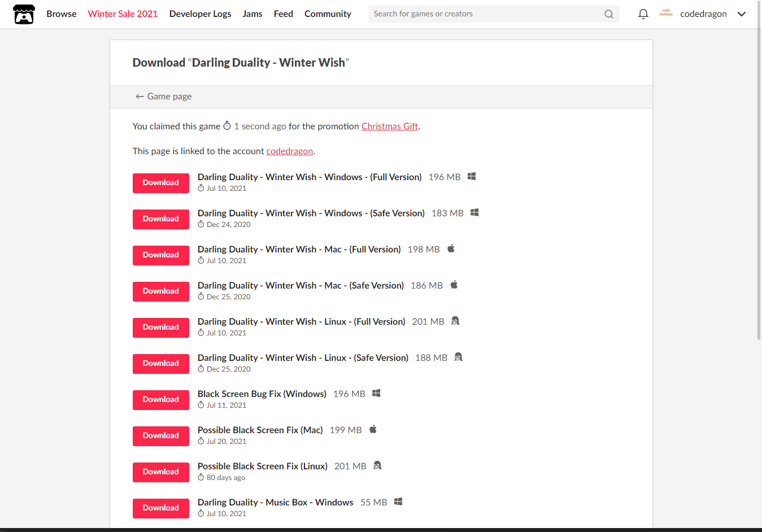The width and height of the screenshot is (762, 532).
Task: Click the clock icon beside Dec 24, 2020
Action: click(201, 224)
